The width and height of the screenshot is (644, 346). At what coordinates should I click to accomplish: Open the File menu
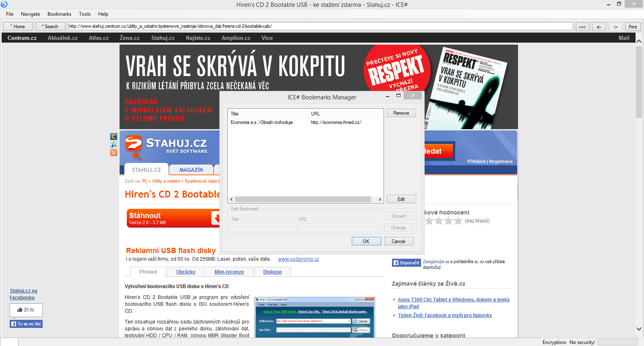point(10,14)
